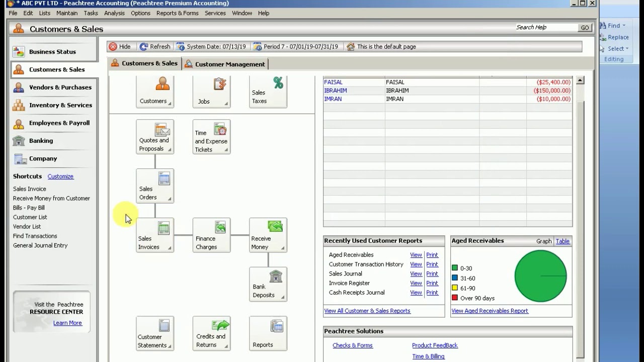Switch to Customer Management tab

tap(224, 64)
